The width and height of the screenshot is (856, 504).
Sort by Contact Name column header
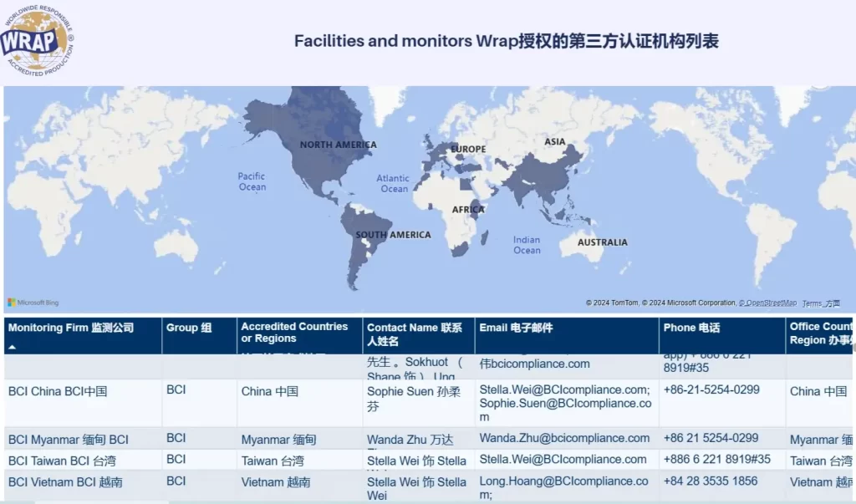coord(415,334)
